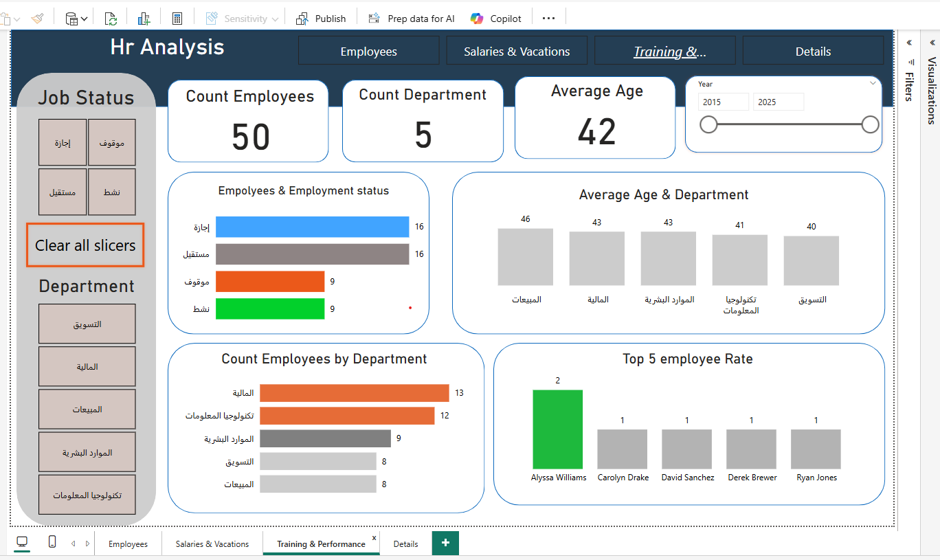Expand the Filters pane
940x560 pixels.
pyautogui.click(x=909, y=43)
